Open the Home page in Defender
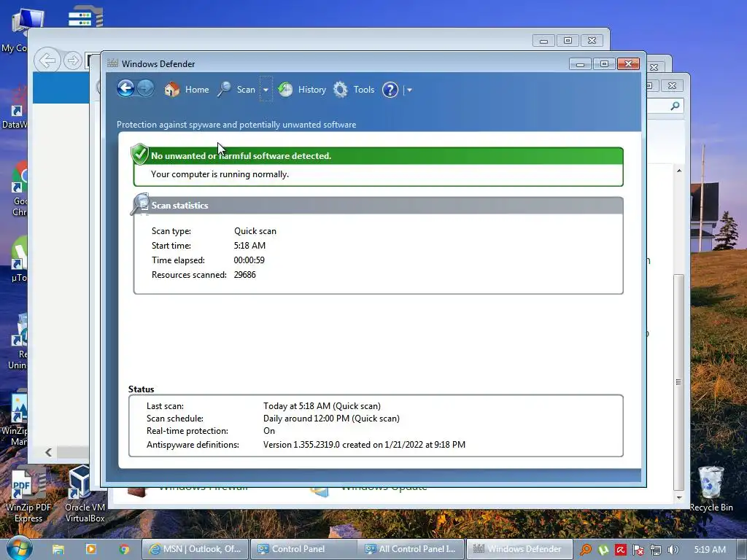 (186, 90)
